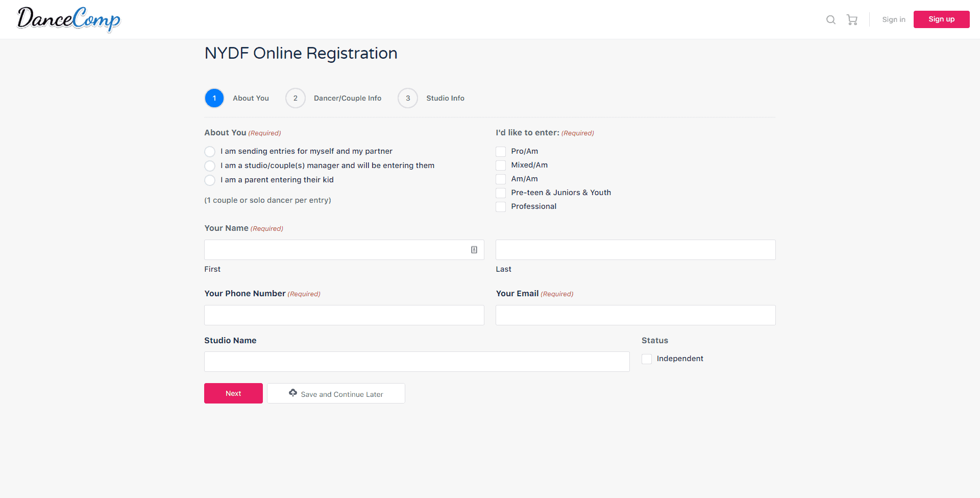Choose parent entering their kid option

click(210, 180)
